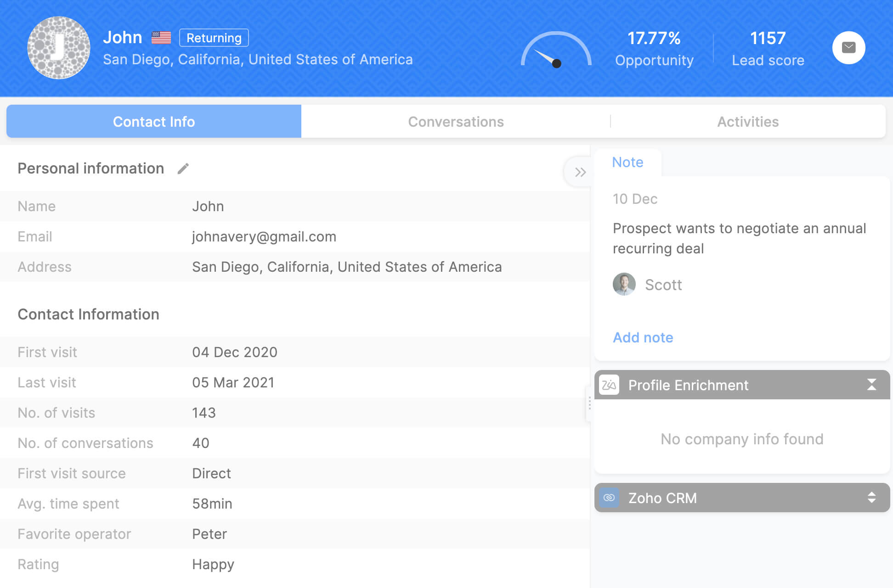This screenshot has width=893, height=588.
Task: Click Scott's avatar icon on the note
Action: [x=623, y=284]
